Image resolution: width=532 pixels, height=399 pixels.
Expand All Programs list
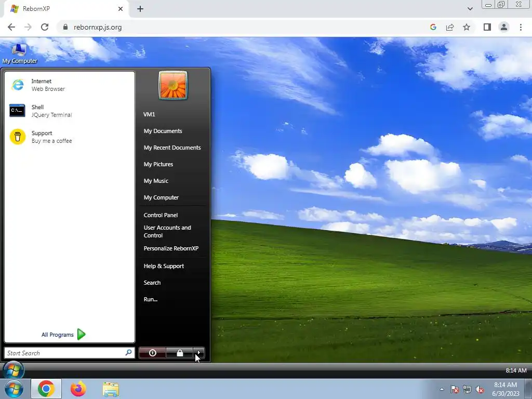tap(63, 335)
